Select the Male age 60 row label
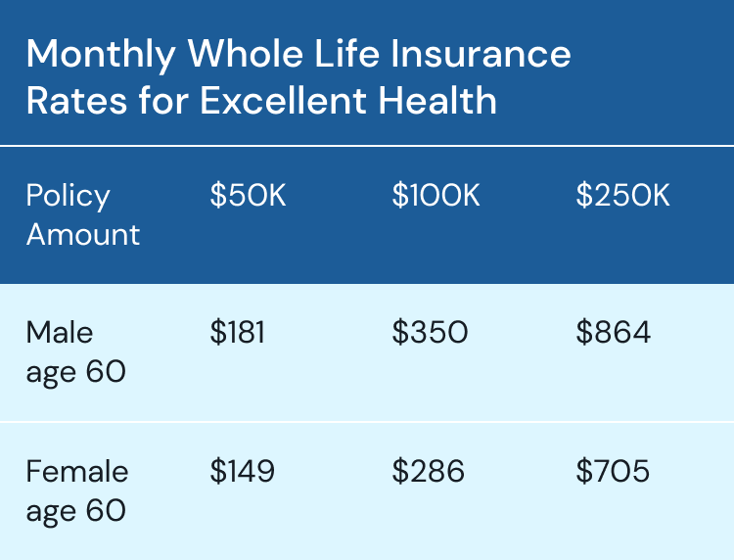Viewport: 734px width, 560px height. (75, 352)
